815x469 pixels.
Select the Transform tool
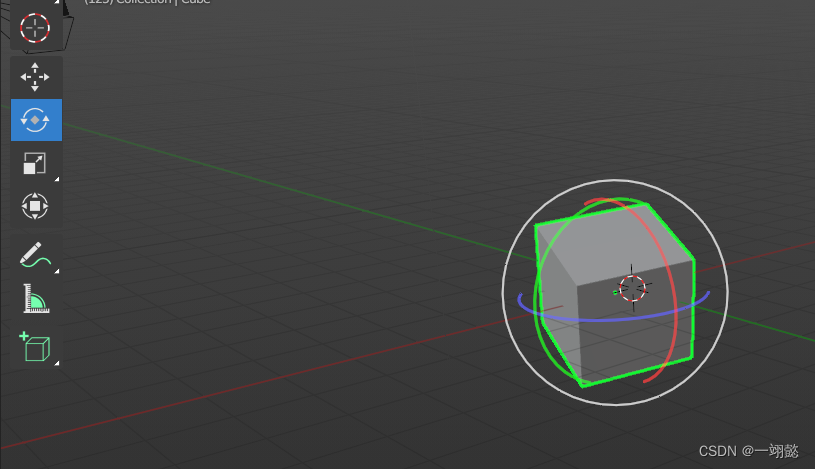35,206
